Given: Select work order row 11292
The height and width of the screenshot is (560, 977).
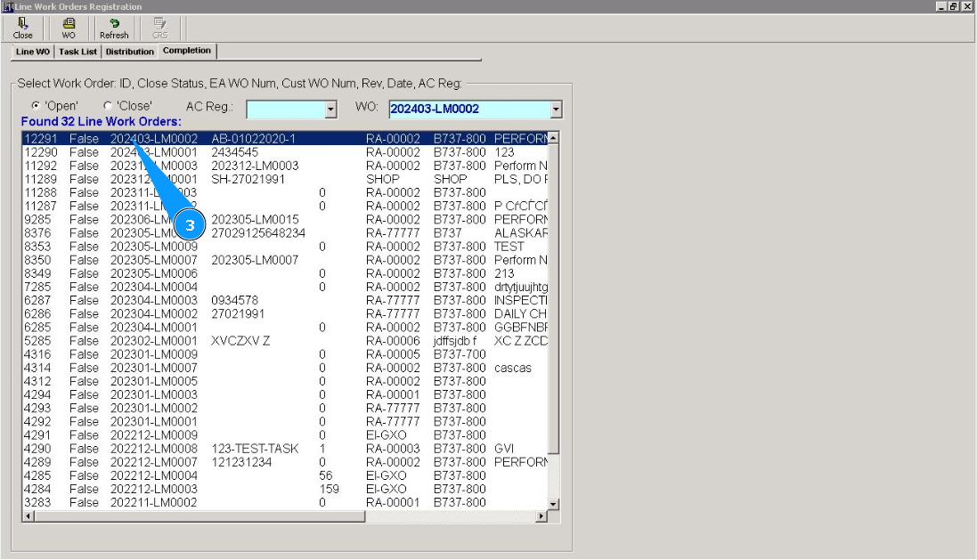Looking at the screenshot, I should [285, 166].
